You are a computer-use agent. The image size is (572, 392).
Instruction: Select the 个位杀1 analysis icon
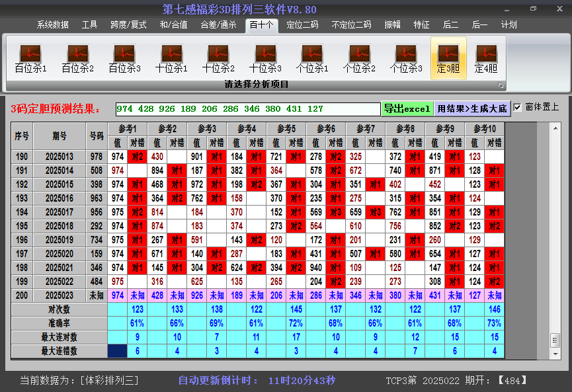[312, 58]
